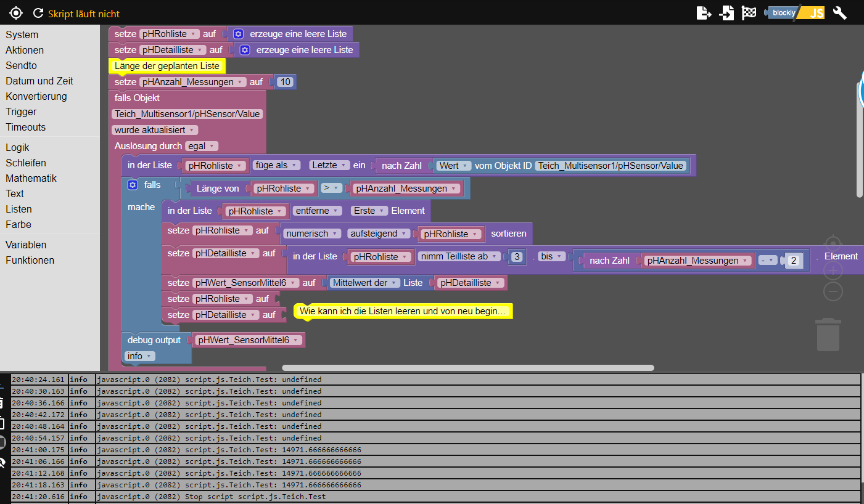Click the check blocks flag icon
This screenshot has width=864, height=504.
749,13
